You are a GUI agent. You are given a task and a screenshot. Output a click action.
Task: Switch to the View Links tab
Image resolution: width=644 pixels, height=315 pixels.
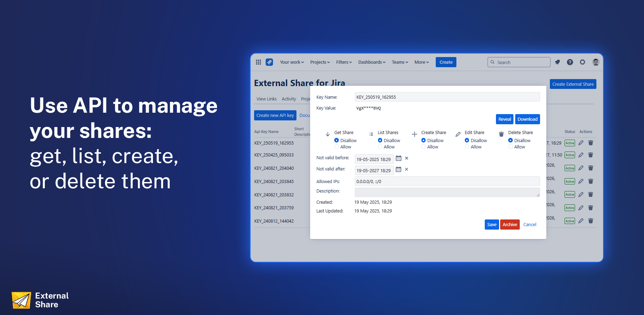point(266,99)
